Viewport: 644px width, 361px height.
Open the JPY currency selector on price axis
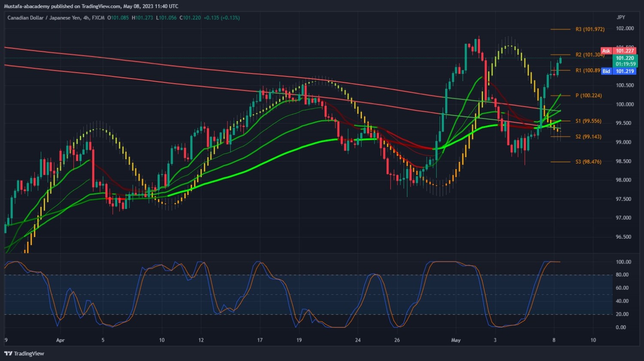(x=620, y=17)
